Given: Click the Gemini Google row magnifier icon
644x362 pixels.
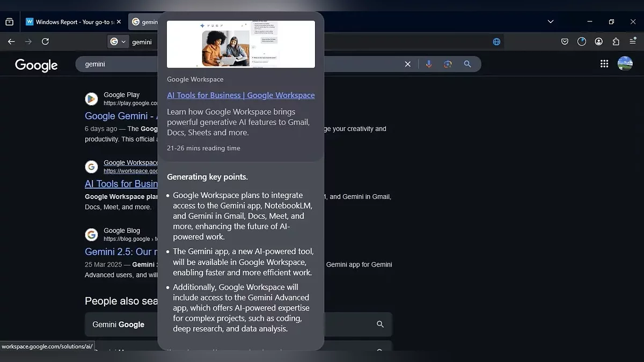Looking at the screenshot, I should pyautogui.click(x=380, y=324).
